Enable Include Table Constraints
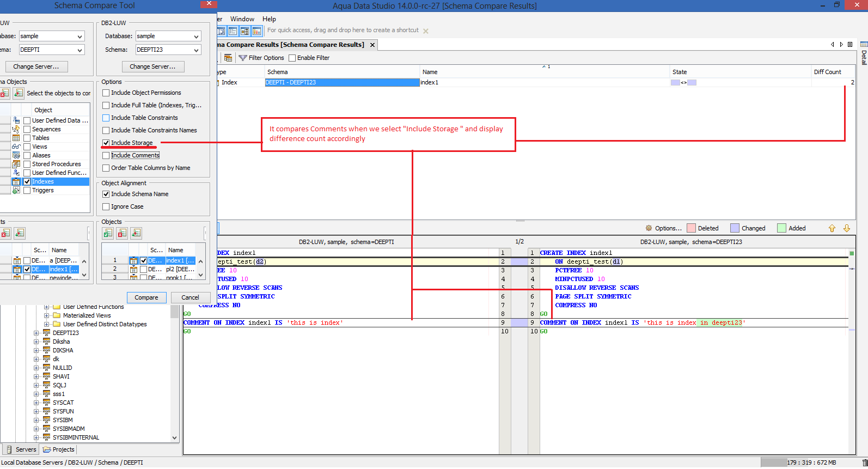 (x=106, y=118)
